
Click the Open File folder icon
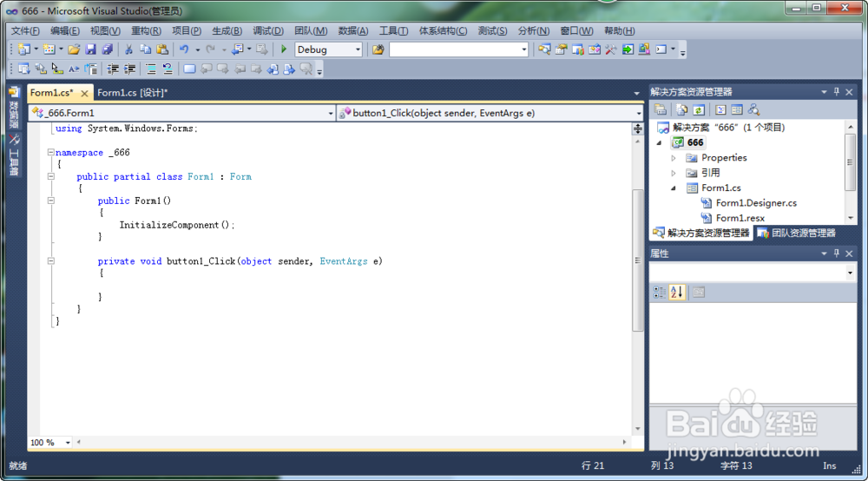point(74,49)
